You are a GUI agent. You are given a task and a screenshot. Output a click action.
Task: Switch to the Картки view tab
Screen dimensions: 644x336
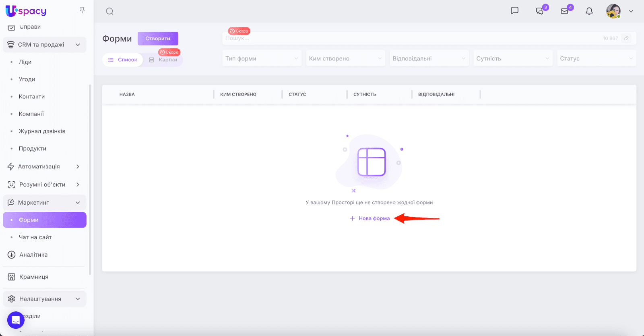coord(163,60)
